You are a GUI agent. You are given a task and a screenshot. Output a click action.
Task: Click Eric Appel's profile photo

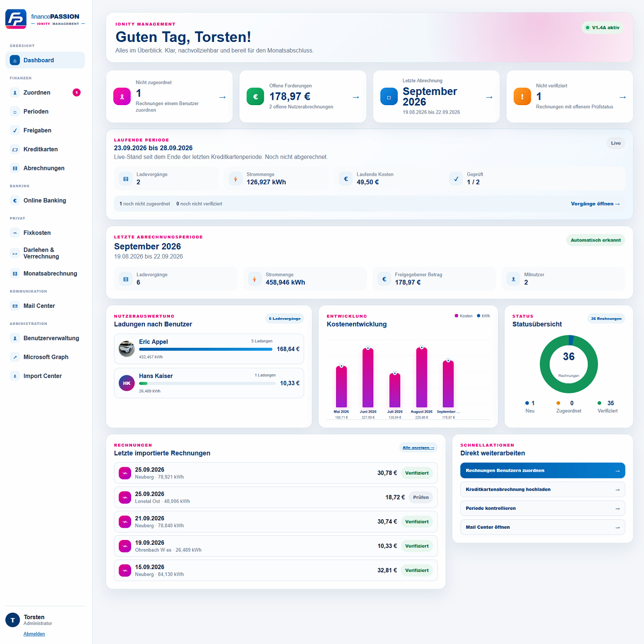point(126,349)
